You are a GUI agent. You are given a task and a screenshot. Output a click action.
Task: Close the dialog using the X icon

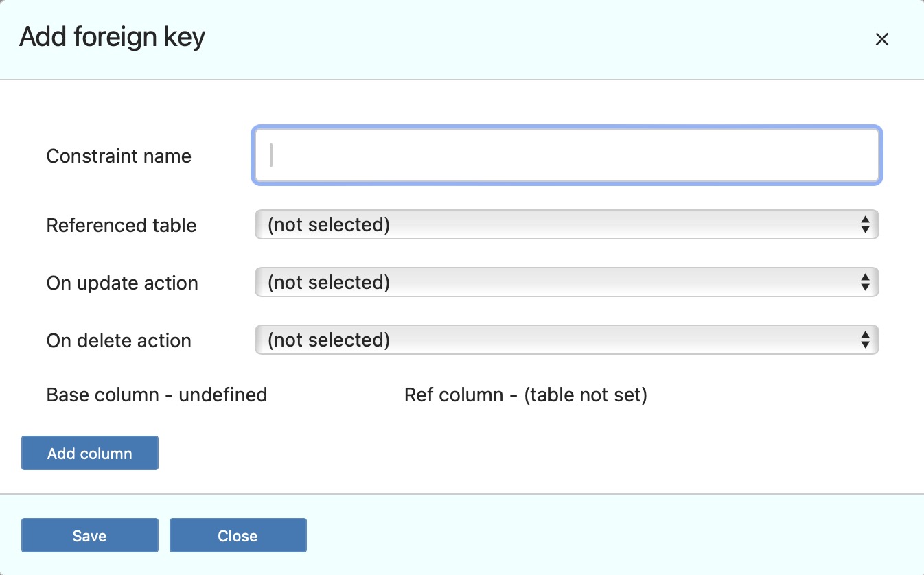(881, 40)
